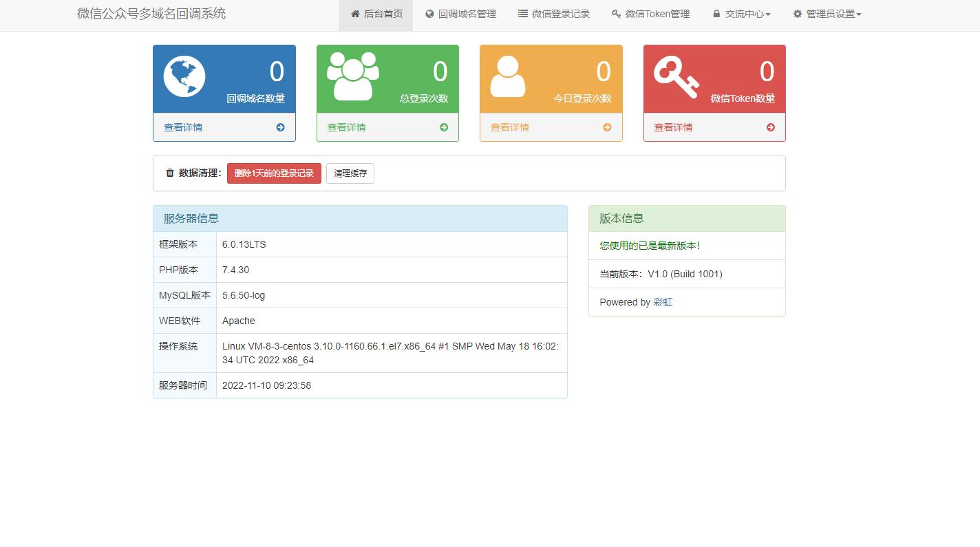
Task: Click the globe icon in blue card
Action: [184, 76]
